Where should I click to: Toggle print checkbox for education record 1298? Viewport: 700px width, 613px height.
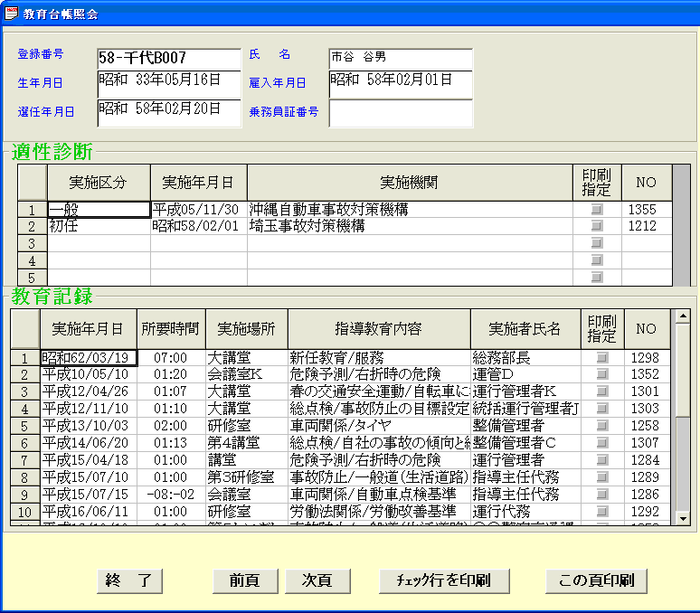click(x=601, y=358)
